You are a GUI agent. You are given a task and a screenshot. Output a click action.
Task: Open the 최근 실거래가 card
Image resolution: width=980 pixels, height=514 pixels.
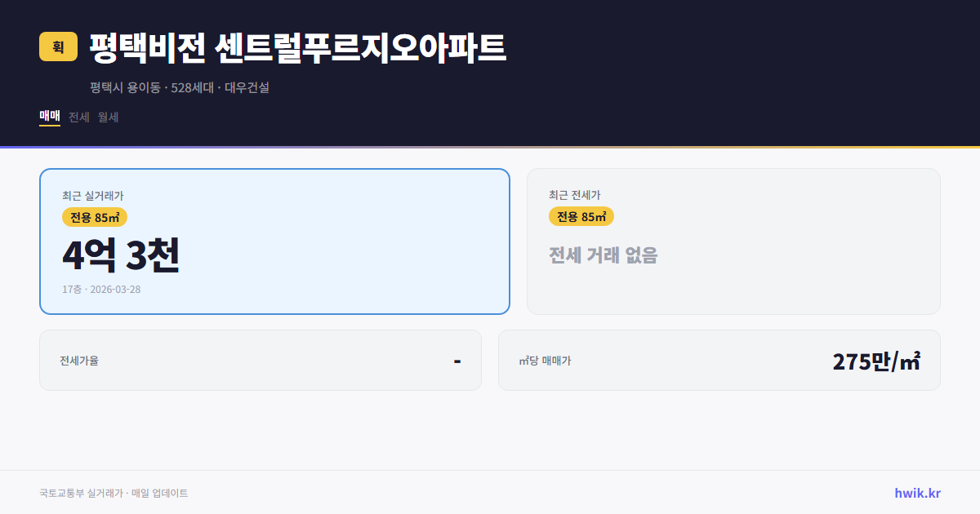click(274, 241)
